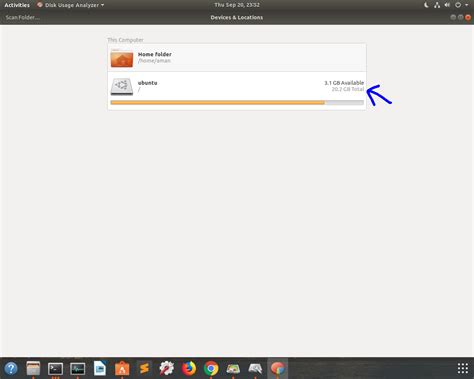Launch Firefox from the dock
474x379 pixels.
coord(189,368)
